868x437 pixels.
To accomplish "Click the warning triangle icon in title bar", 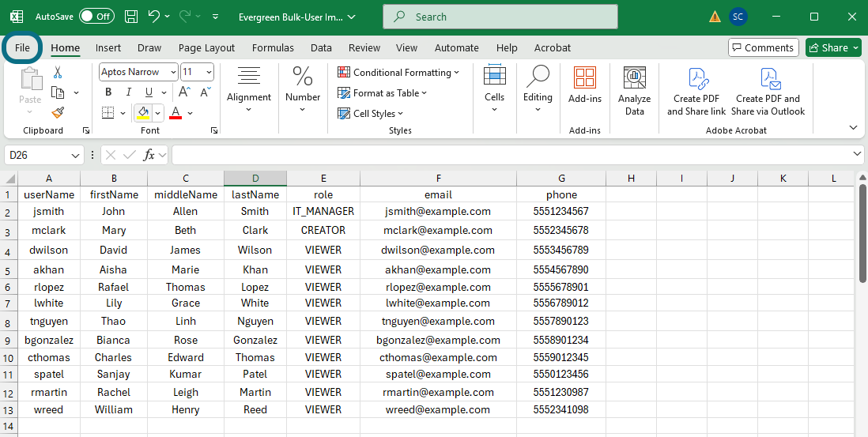I will point(715,17).
